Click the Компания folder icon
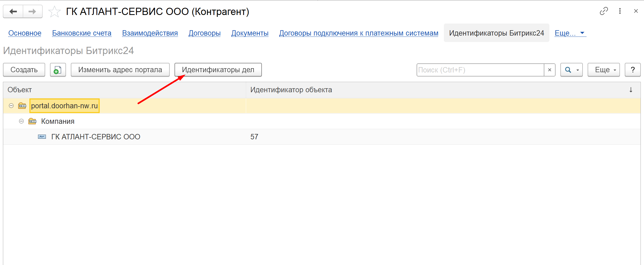Screen dimensions: 644x265 pyautogui.click(x=32, y=121)
